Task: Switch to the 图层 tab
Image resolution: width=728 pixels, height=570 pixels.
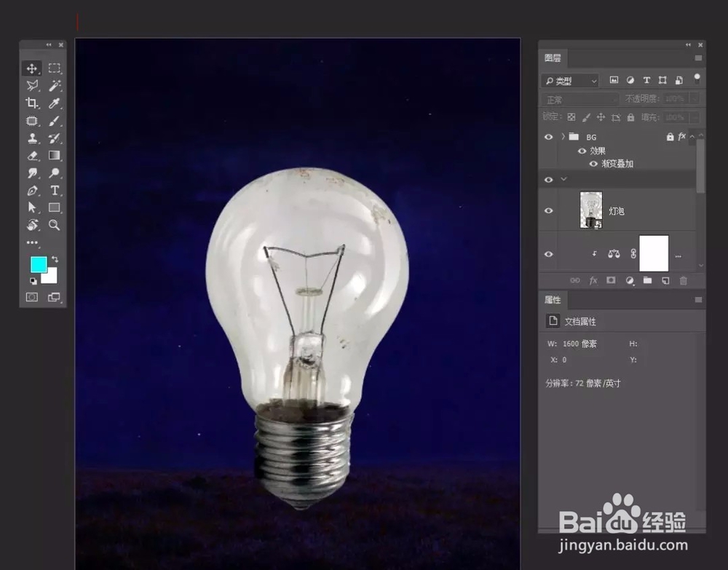Action: pos(553,58)
